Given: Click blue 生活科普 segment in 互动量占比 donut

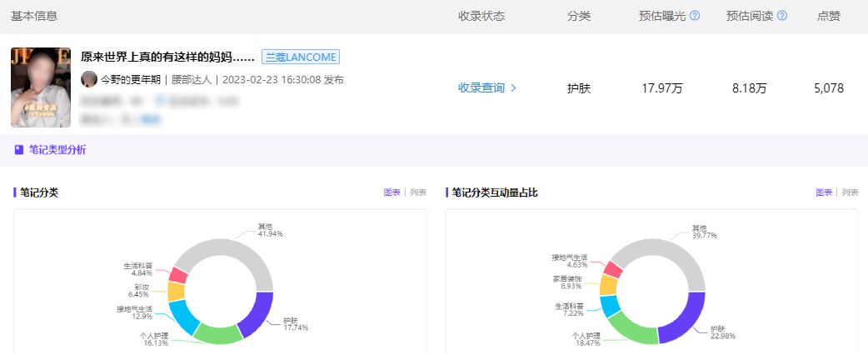Looking at the screenshot, I should pos(610,307).
